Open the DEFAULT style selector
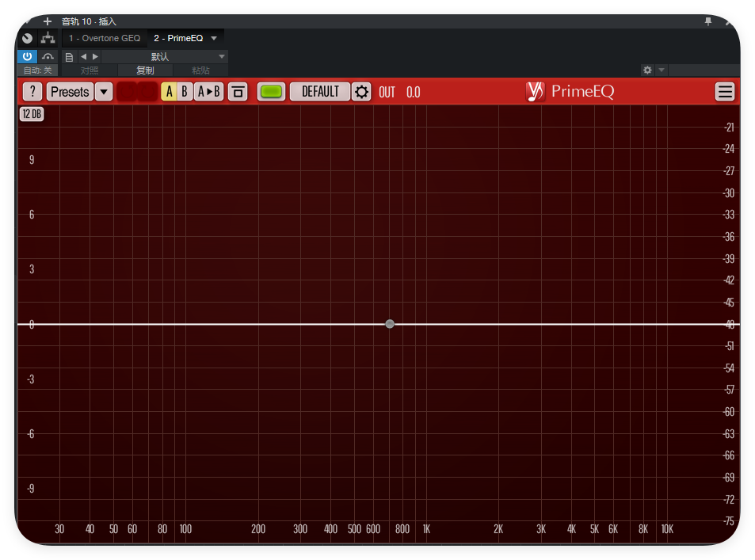 click(320, 92)
